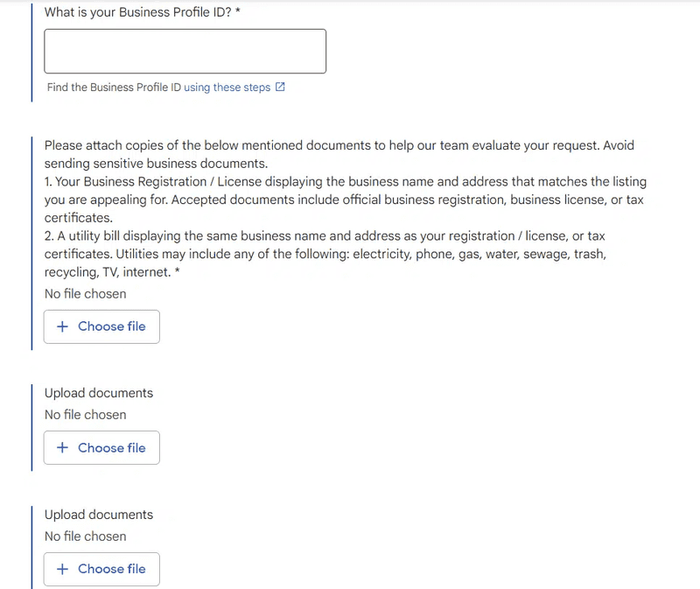Screen dimensions: 700x589
Task: Click plus icon in the middle Choose file button
Action: pyautogui.click(x=62, y=448)
